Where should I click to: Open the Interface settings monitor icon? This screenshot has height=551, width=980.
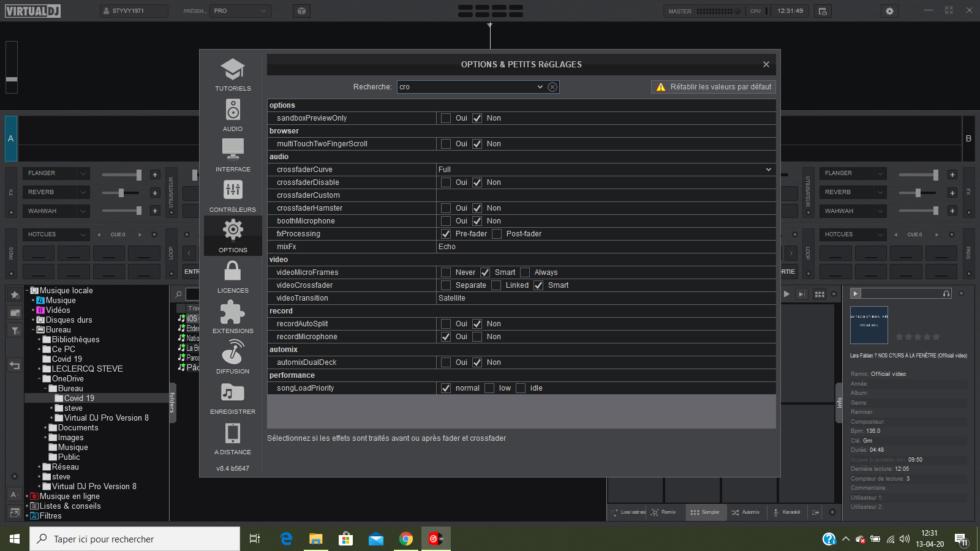(233, 150)
